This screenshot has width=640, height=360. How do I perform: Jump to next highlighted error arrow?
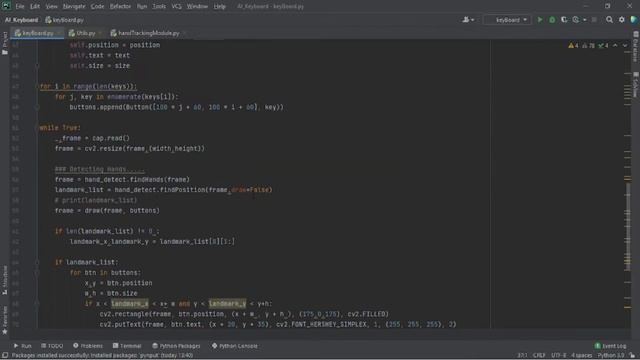coord(625,46)
